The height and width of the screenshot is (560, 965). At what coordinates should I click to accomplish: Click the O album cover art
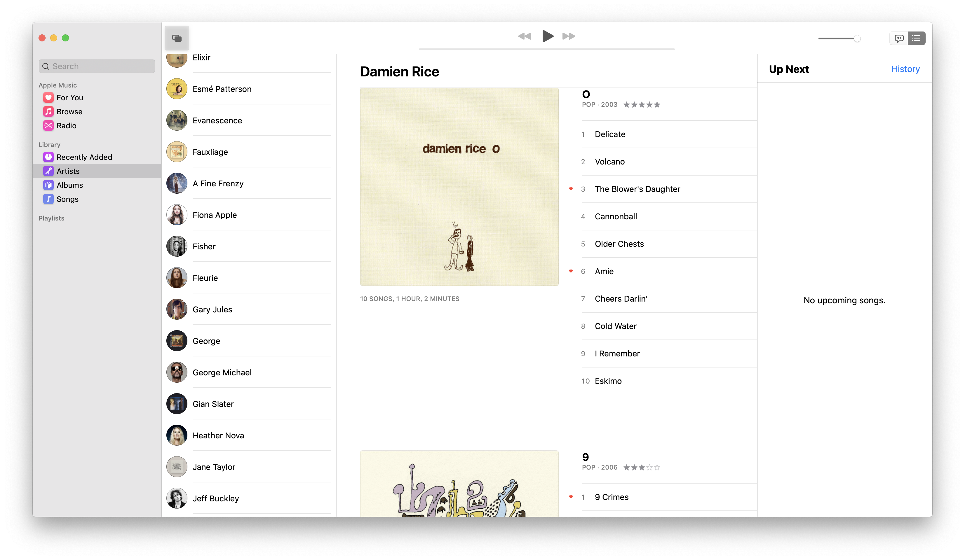tap(459, 187)
